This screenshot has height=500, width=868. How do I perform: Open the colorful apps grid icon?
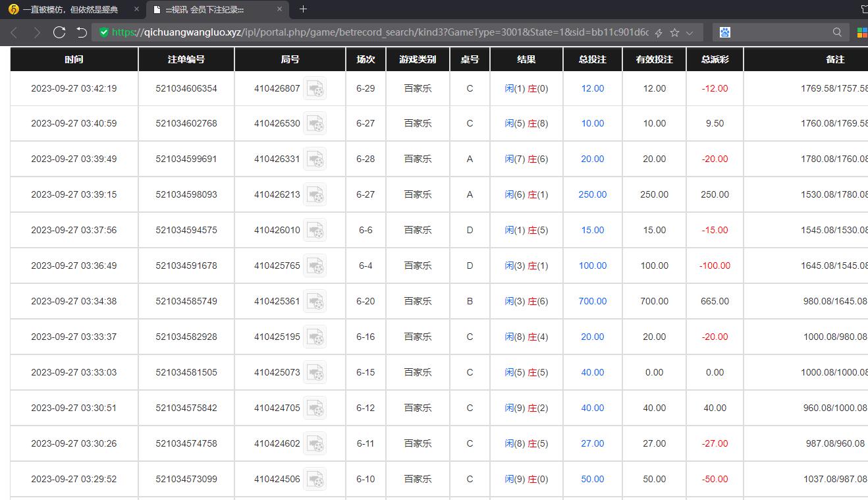(x=862, y=32)
